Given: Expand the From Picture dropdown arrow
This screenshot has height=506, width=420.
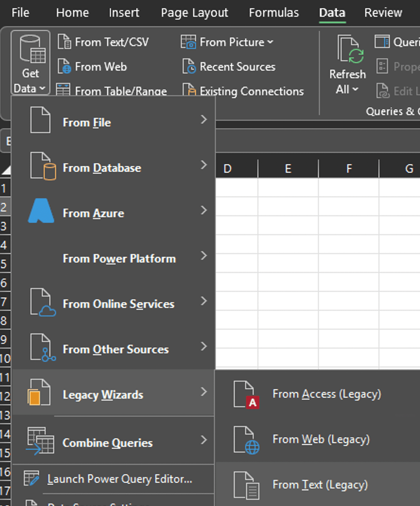Looking at the screenshot, I should coord(271,42).
